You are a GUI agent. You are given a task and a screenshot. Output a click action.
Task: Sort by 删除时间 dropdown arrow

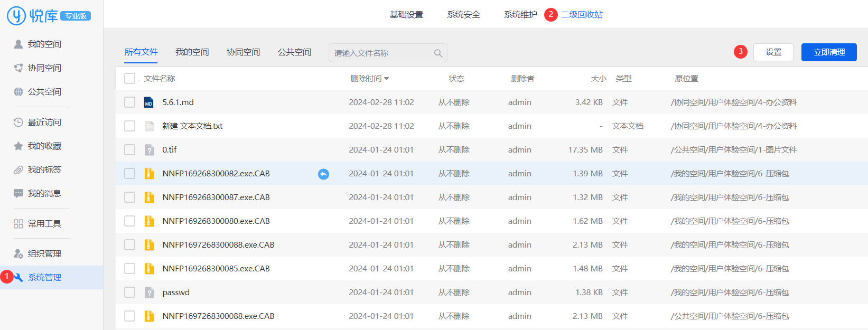click(387, 79)
